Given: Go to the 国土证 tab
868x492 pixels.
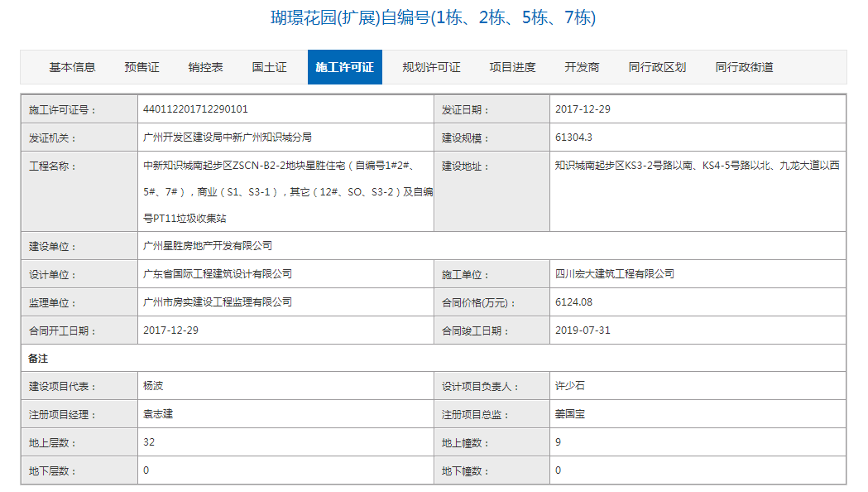Looking at the screenshot, I should [269, 67].
